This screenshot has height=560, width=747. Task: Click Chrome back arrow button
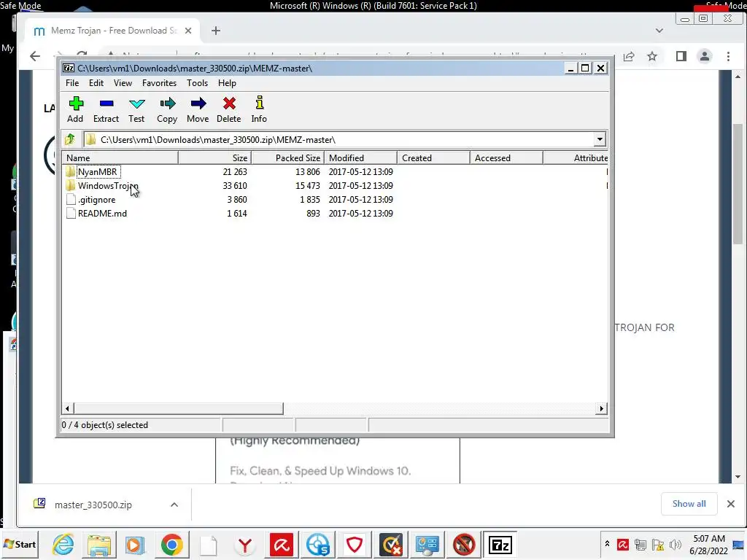[35, 56]
